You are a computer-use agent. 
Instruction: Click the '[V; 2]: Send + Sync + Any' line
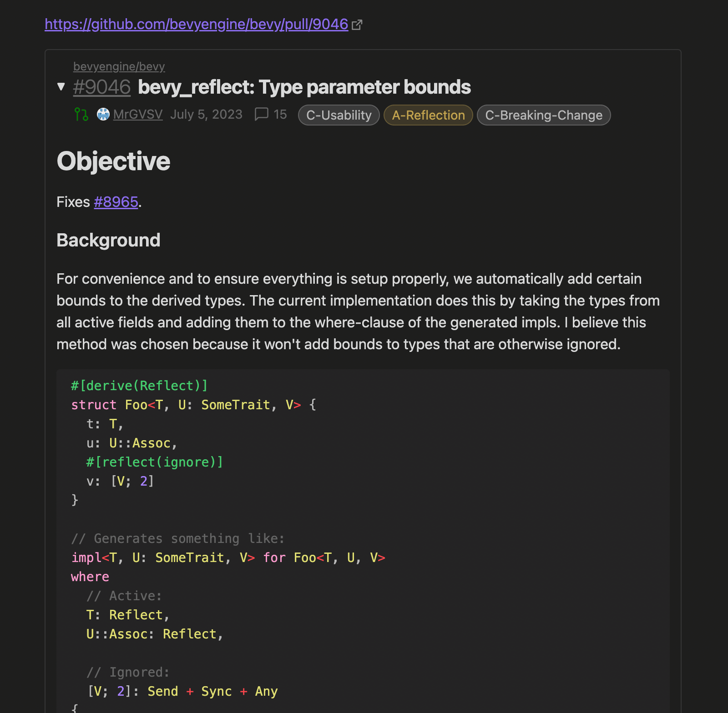pyautogui.click(x=182, y=691)
